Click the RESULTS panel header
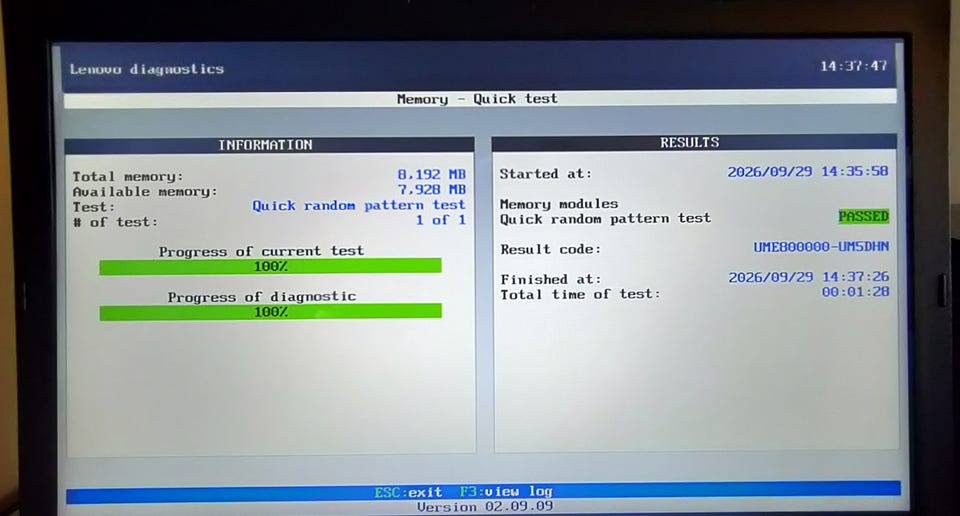This screenshot has height=516, width=960. tap(694, 143)
